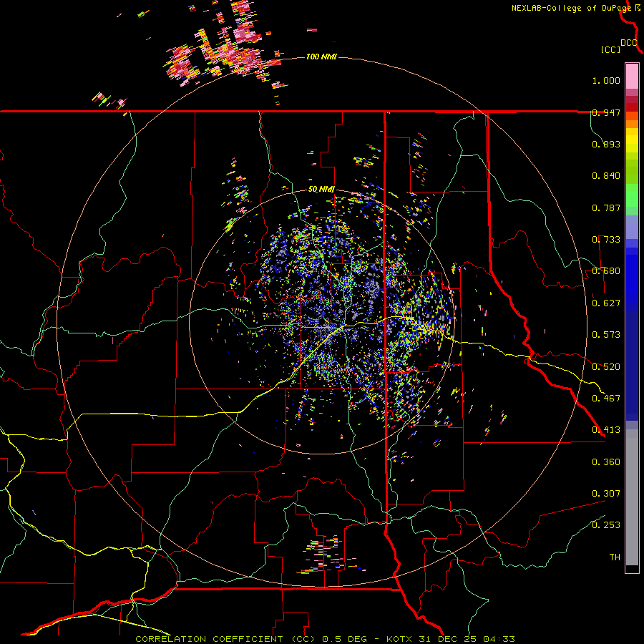Click the pink top of the color bar
The image size is (644, 644).
coord(632,76)
